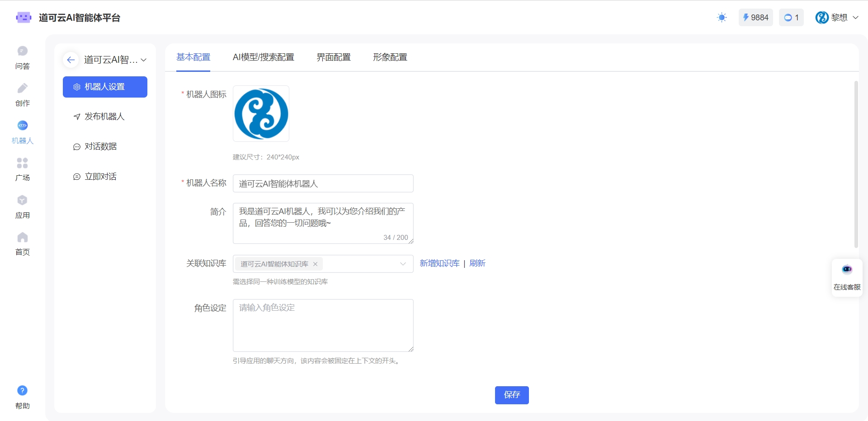Remove the 道可云AI智能体知识库 tag

tap(315, 264)
